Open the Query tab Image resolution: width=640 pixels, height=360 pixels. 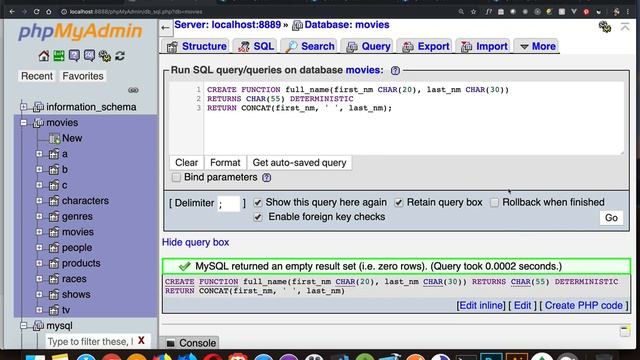point(368,46)
